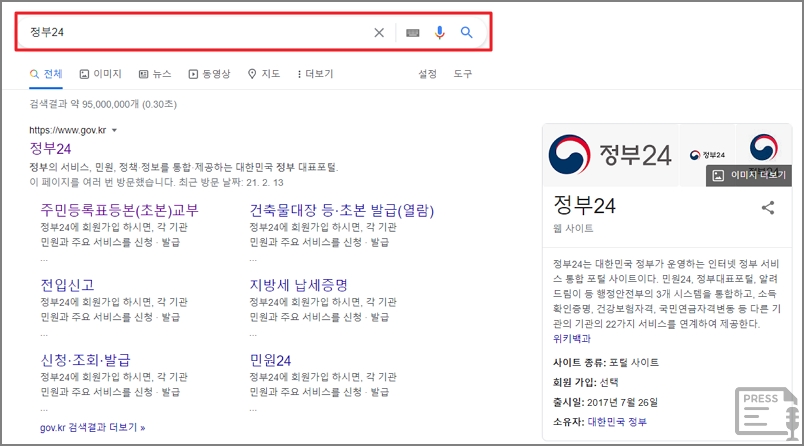Viewport: 804px width, 446px height.
Task: Open the 건축물대장 등·초본 발급(열람) sitelink
Action: pyautogui.click(x=342, y=210)
